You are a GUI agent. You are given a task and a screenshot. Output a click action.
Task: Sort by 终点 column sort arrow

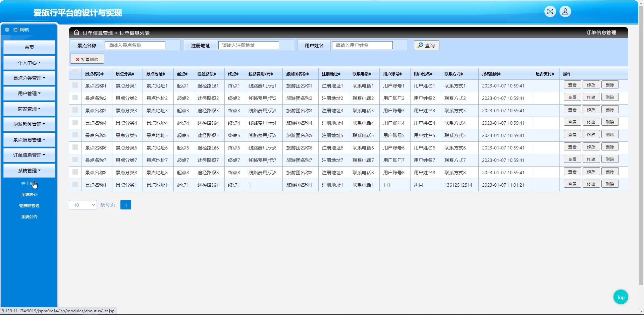(237, 74)
